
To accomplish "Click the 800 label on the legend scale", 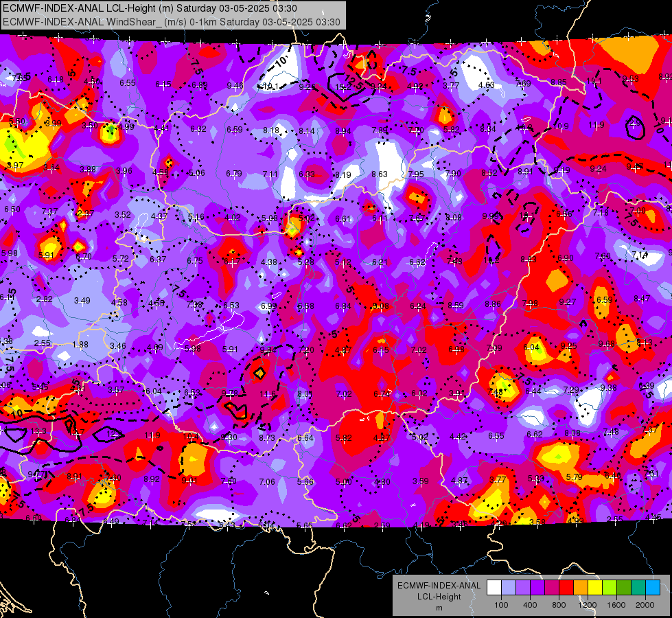I will (x=559, y=605).
